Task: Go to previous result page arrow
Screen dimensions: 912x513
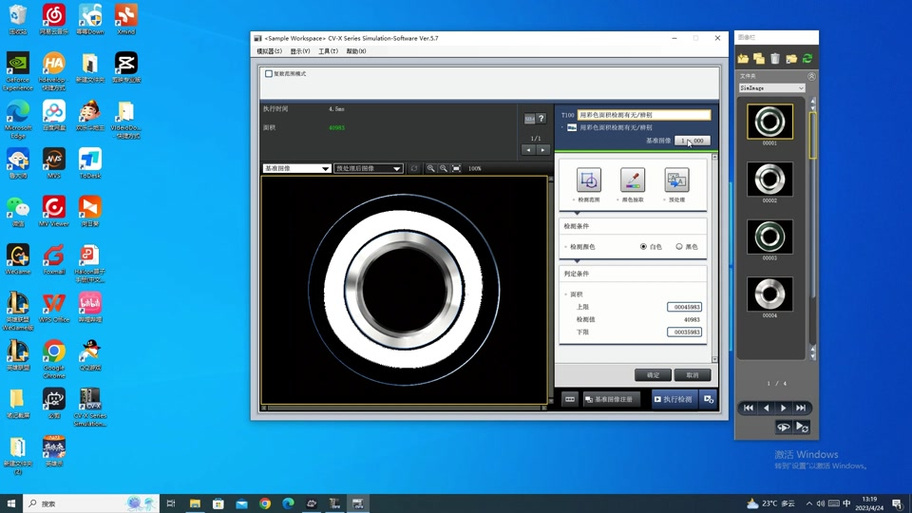Action: coord(528,150)
